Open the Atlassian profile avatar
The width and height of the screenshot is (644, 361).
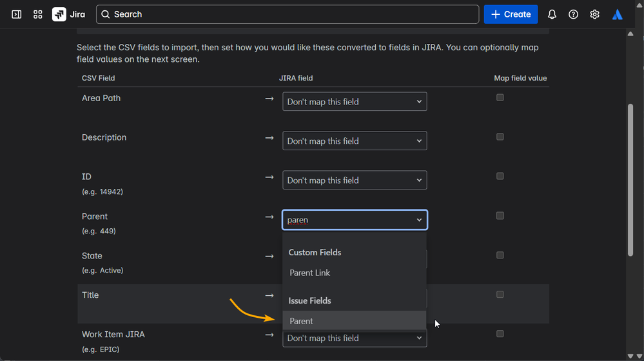(618, 14)
